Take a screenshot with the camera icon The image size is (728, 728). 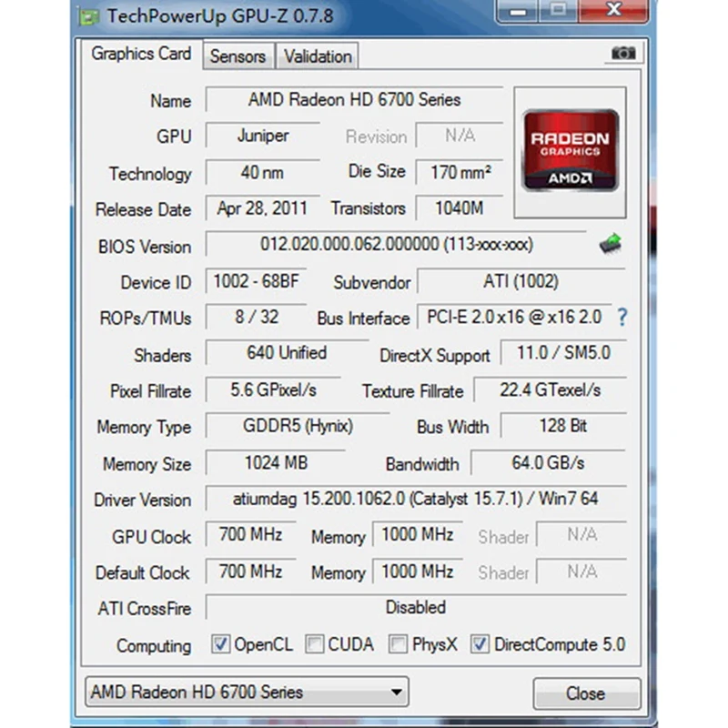(623, 53)
